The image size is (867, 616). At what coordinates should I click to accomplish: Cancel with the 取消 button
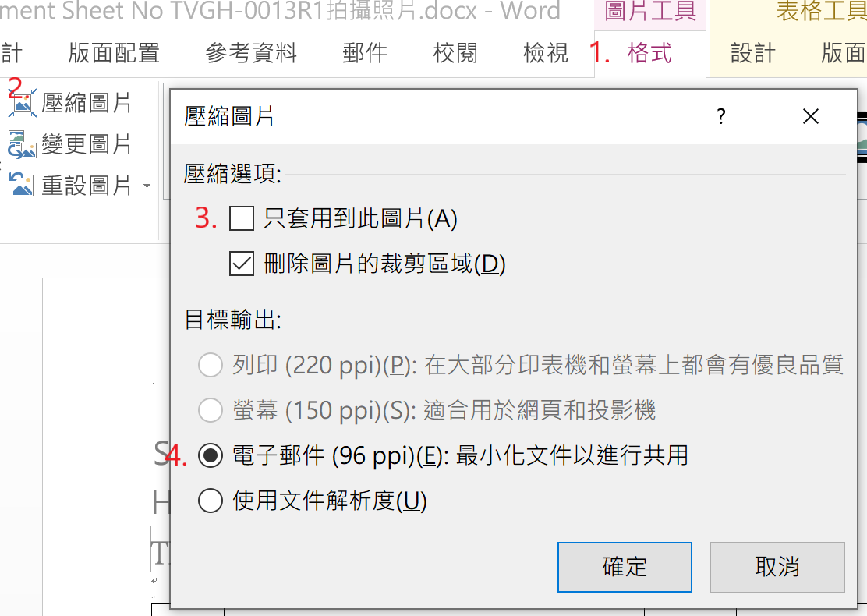click(777, 568)
